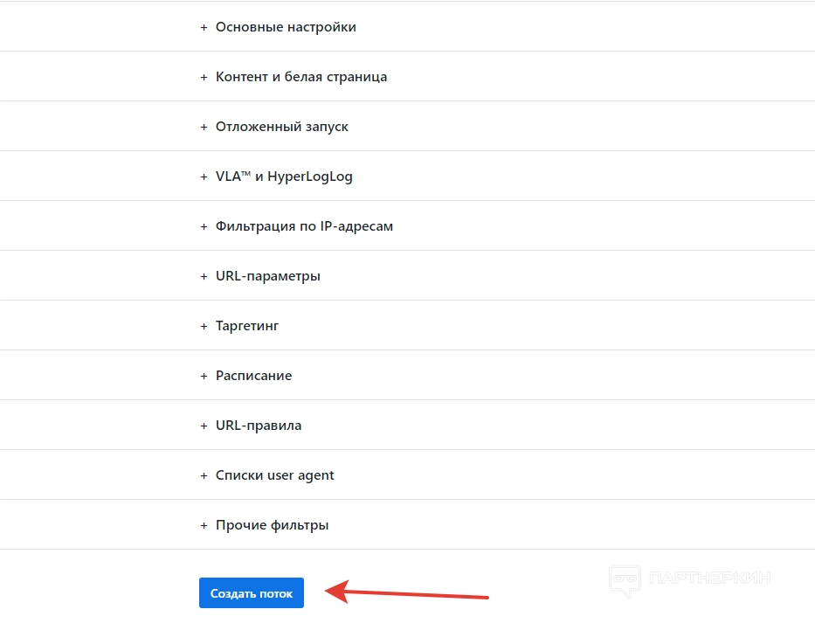Expand the Основные настройки section

click(x=286, y=27)
